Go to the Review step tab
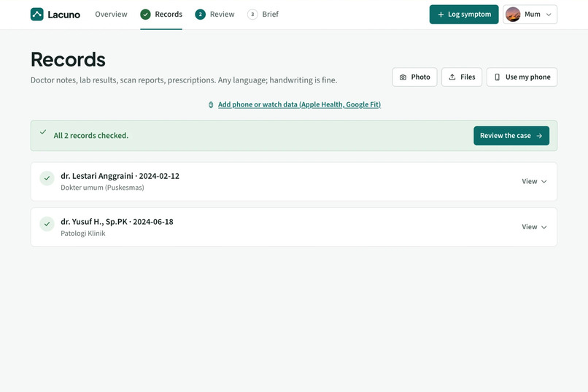This screenshot has width=588, height=392. pos(215,15)
